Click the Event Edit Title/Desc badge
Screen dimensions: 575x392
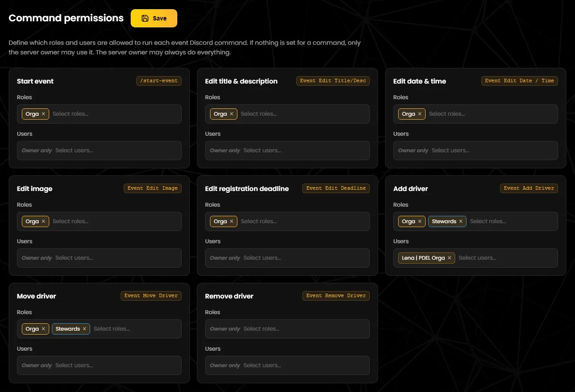[x=333, y=81]
